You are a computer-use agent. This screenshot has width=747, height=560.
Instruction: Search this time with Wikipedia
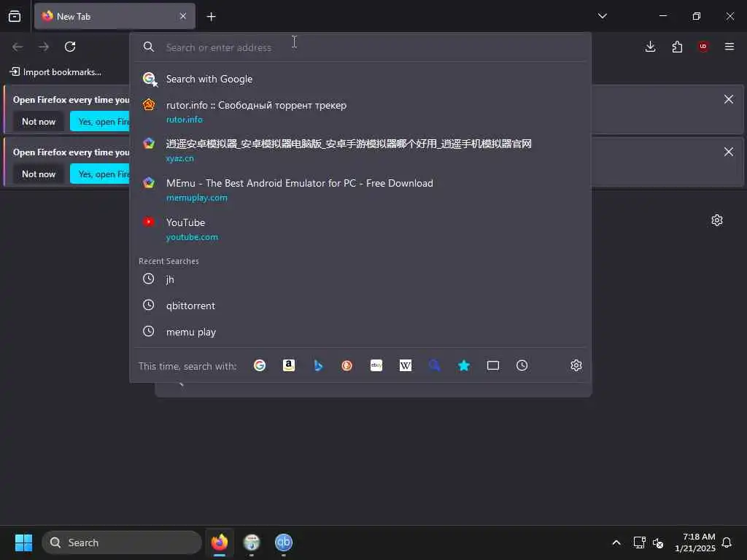coord(406,365)
